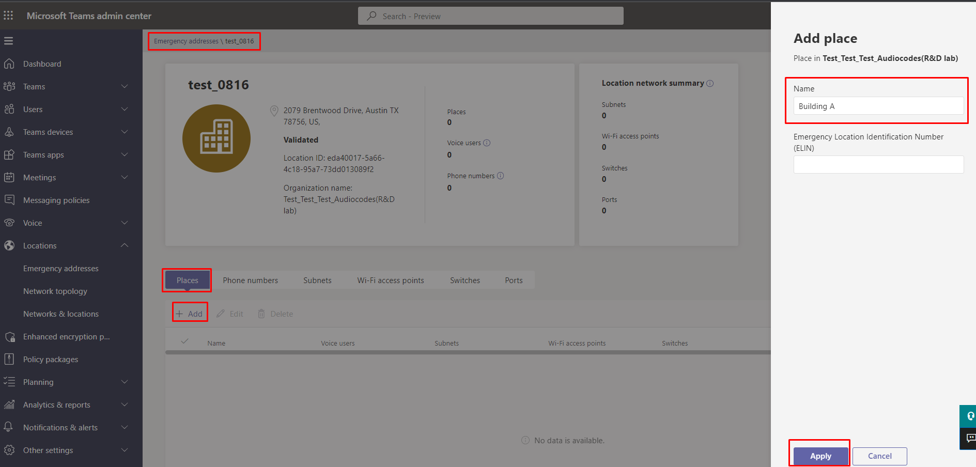
Task: Click the Search - Preview box
Action: click(x=490, y=16)
